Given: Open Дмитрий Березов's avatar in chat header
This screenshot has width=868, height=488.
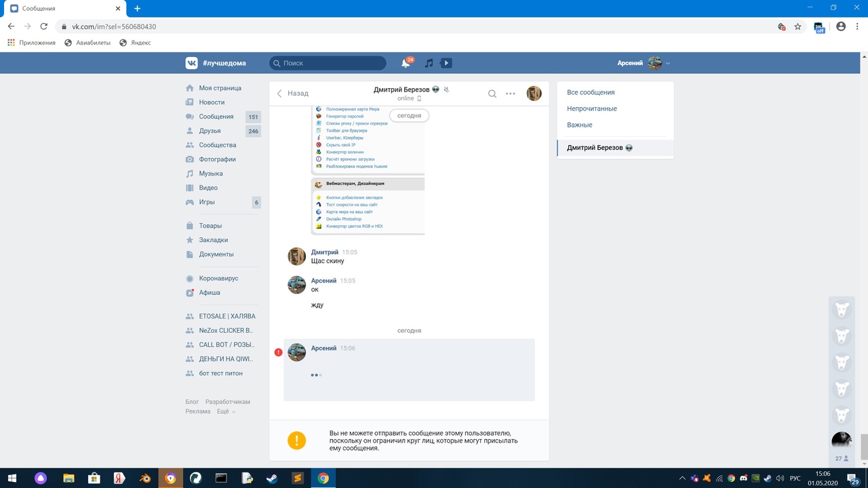Looking at the screenshot, I should click(534, 94).
